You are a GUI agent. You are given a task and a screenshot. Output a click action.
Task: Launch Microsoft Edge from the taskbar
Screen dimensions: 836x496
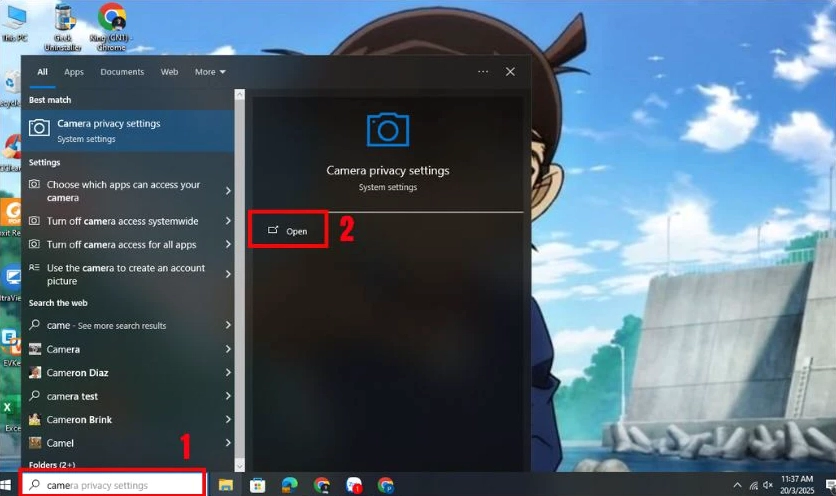click(x=290, y=485)
